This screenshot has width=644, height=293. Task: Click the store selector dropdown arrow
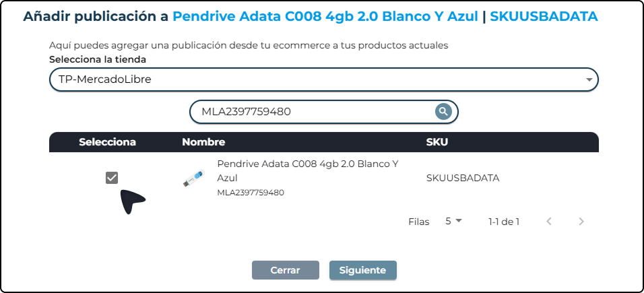pos(589,79)
